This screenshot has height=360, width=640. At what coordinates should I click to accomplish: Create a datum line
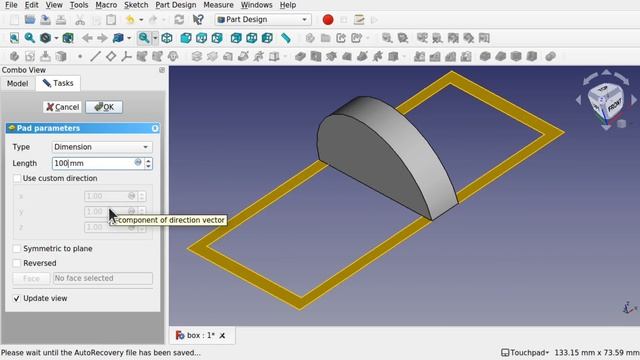click(96, 56)
